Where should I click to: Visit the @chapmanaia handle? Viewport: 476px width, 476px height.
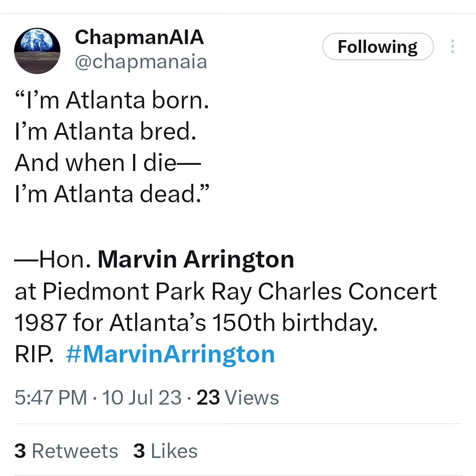coord(141,62)
